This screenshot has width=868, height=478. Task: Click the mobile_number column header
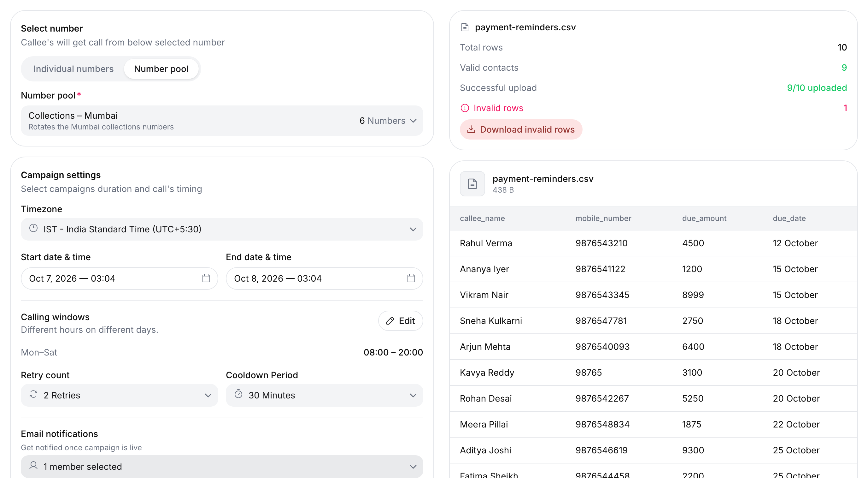[x=603, y=218]
